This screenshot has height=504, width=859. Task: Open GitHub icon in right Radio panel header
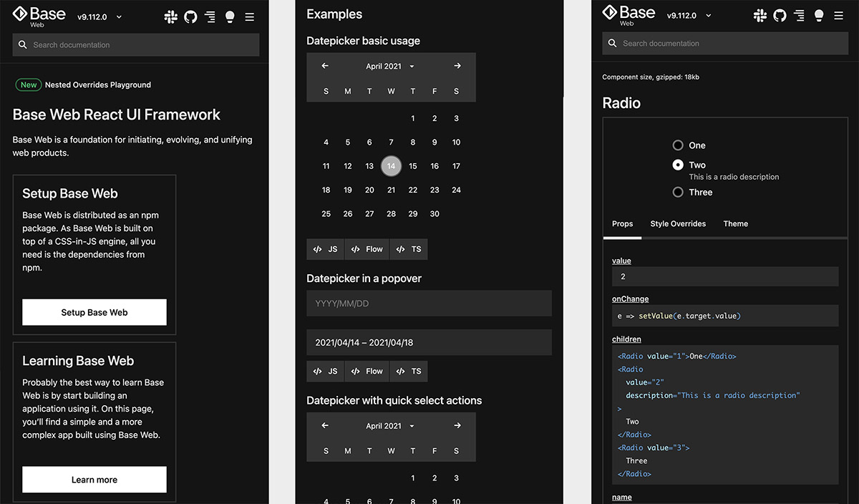(780, 15)
